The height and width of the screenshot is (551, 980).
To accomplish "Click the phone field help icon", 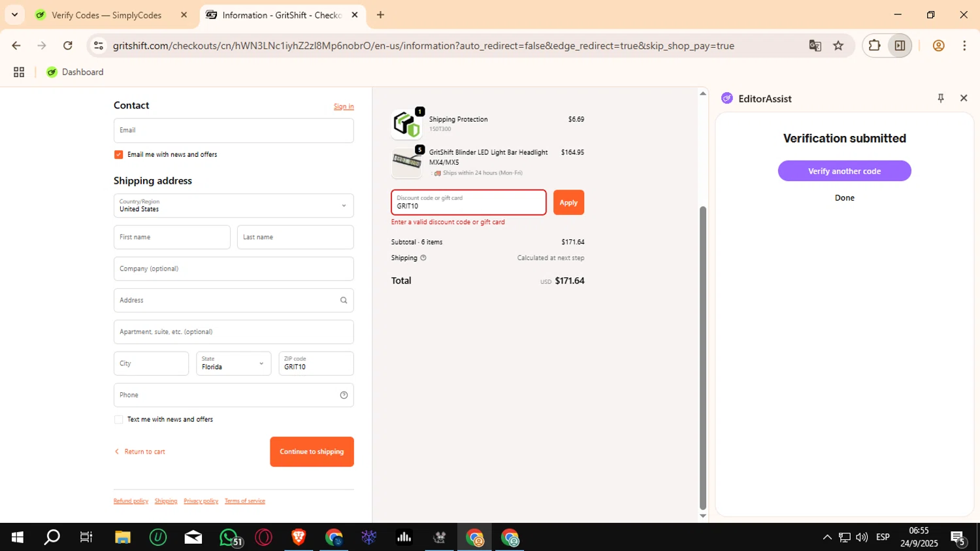I will click(344, 395).
